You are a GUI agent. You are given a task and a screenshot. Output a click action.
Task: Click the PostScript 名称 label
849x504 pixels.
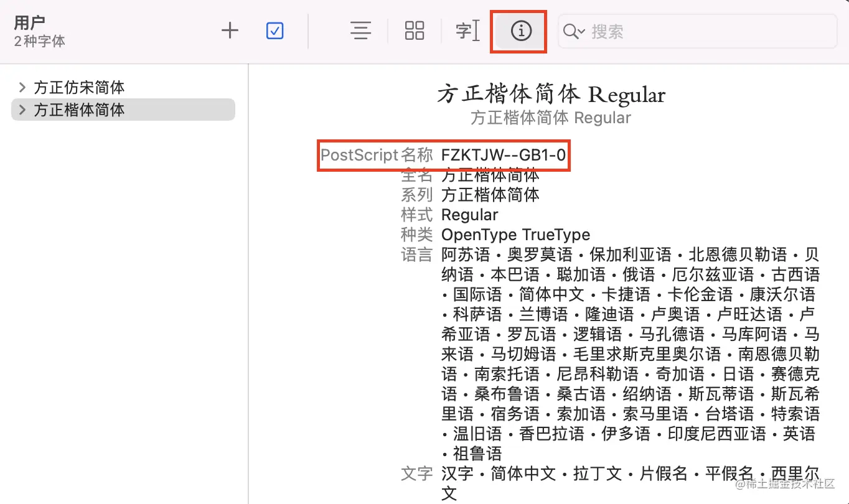point(377,155)
